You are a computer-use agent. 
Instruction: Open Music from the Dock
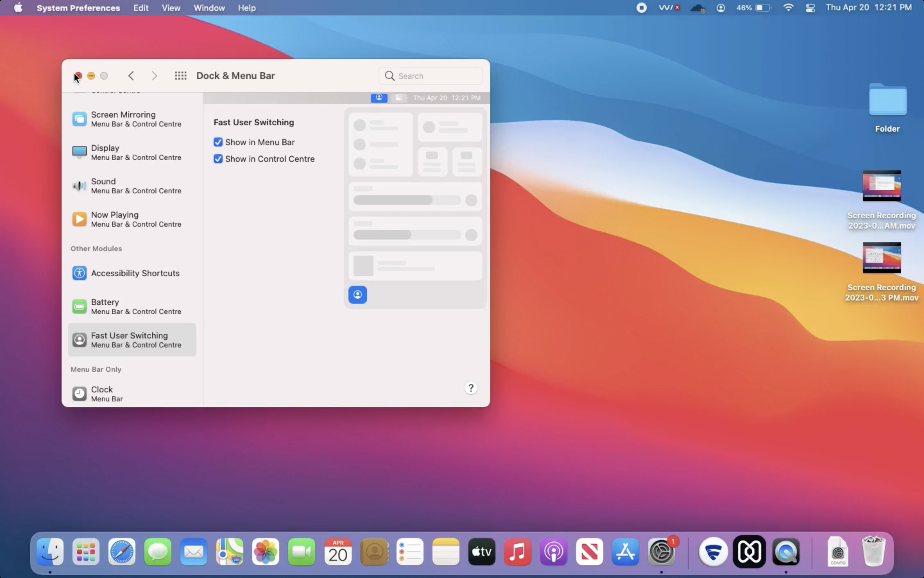(518, 552)
